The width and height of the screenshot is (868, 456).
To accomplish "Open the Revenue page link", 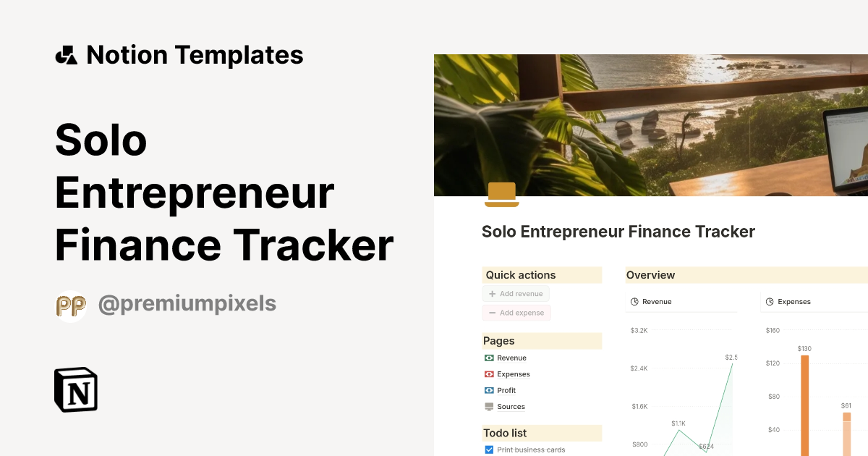I will [x=511, y=358].
